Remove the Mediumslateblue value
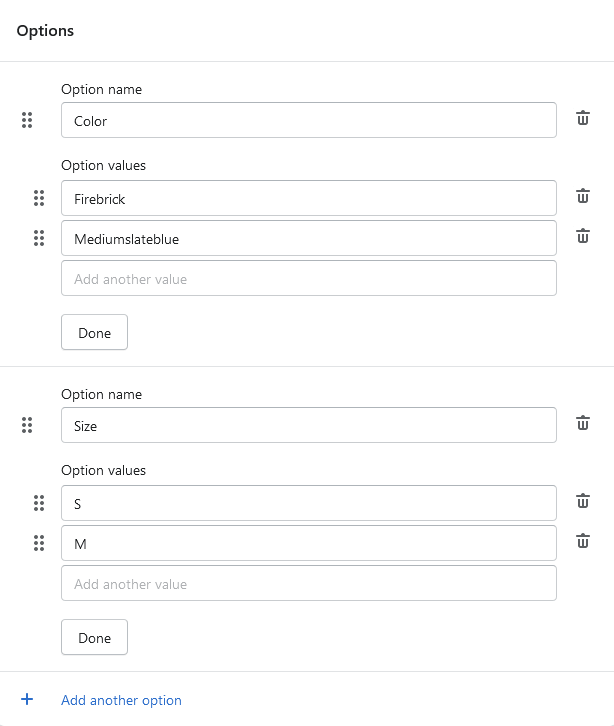Viewport: 614px width, 726px height. [583, 237]
